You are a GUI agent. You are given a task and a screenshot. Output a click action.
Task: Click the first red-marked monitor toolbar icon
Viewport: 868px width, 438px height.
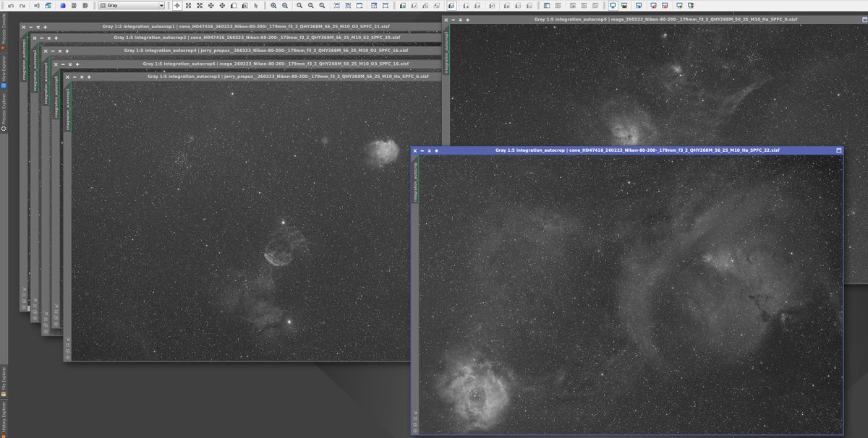pyautogui.click(x=652, y=5)
